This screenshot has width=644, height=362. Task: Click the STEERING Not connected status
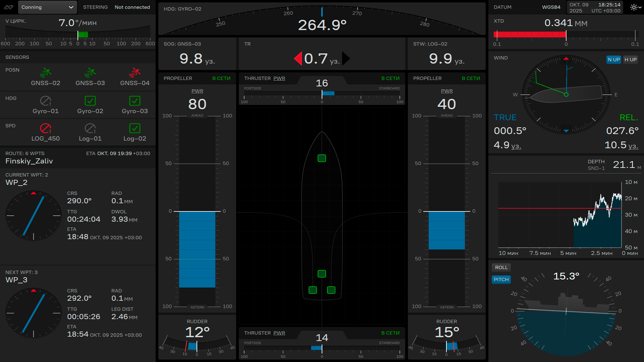(116, 7)
